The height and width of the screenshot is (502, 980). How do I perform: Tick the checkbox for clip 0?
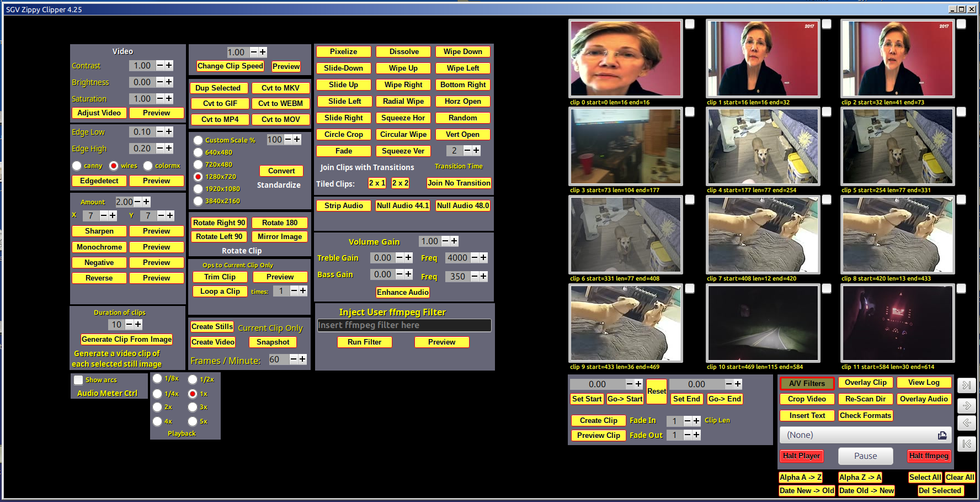click(x=690, y=24)
